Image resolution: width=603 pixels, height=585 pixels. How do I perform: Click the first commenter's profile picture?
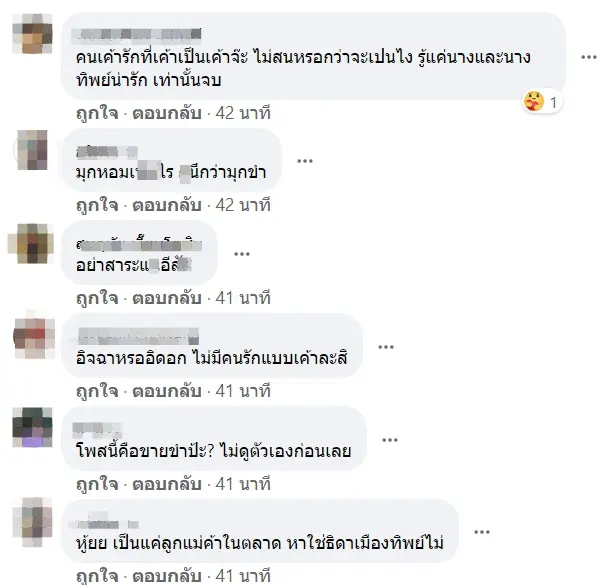point(32,33)
